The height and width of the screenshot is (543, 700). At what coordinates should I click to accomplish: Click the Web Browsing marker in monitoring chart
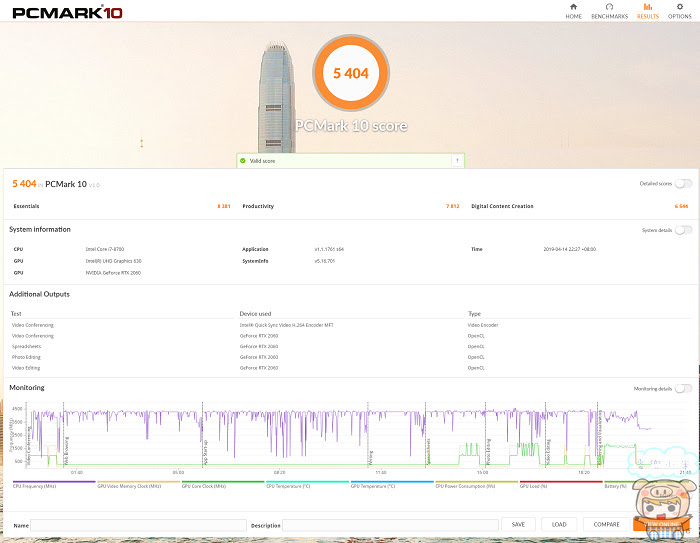pyautogui.click(x=67, y=450)
